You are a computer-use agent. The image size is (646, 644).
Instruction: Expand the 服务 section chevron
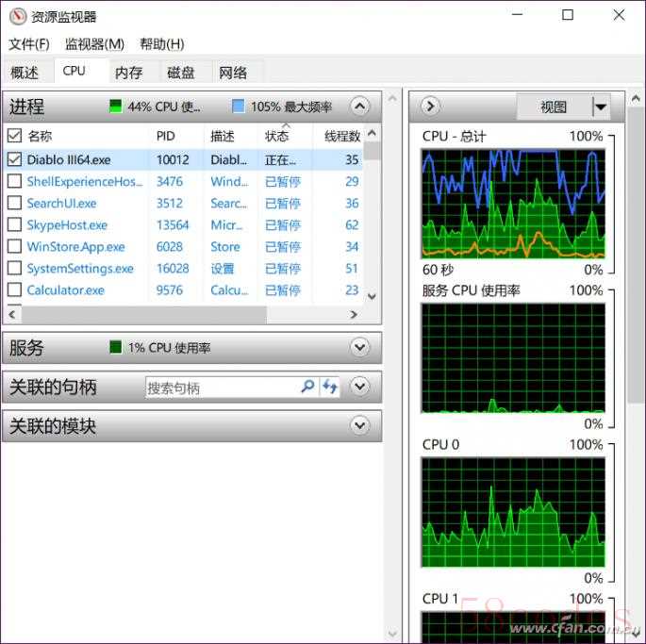(x=359, y=347)
